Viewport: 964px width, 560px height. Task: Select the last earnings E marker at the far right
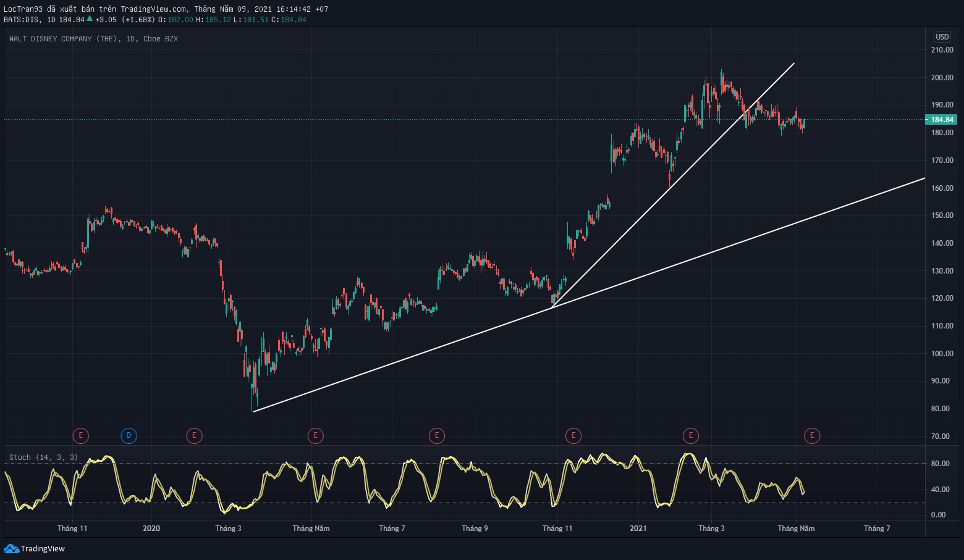click(811, 436)
